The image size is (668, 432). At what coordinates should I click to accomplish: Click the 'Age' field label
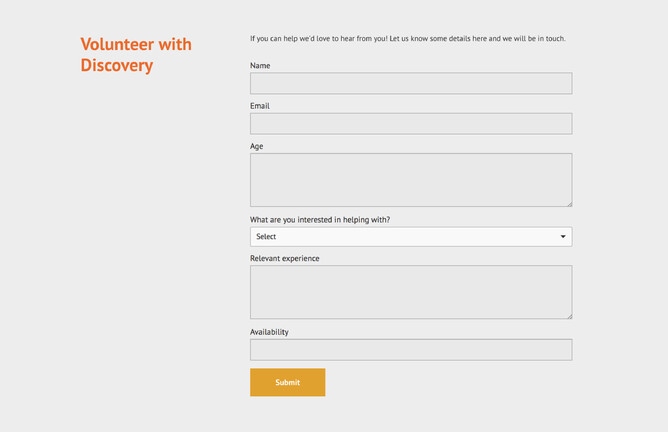click(257, 146)
